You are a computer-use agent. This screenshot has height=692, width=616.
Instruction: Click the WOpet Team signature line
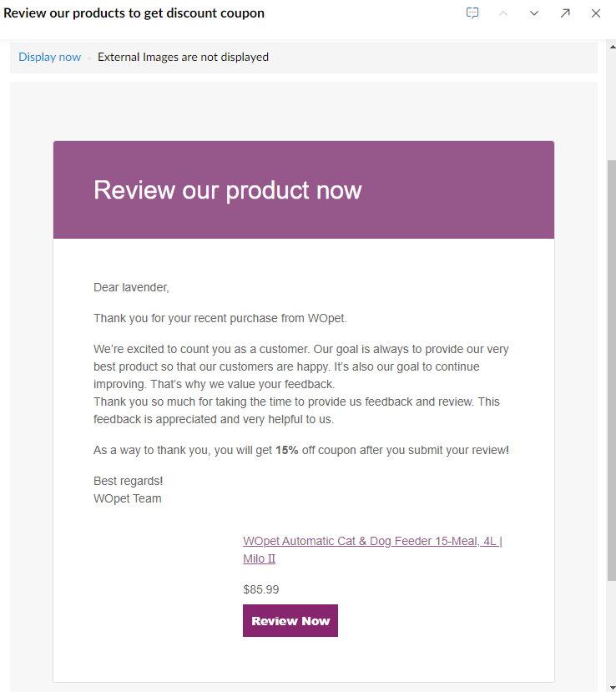[128, 498]
